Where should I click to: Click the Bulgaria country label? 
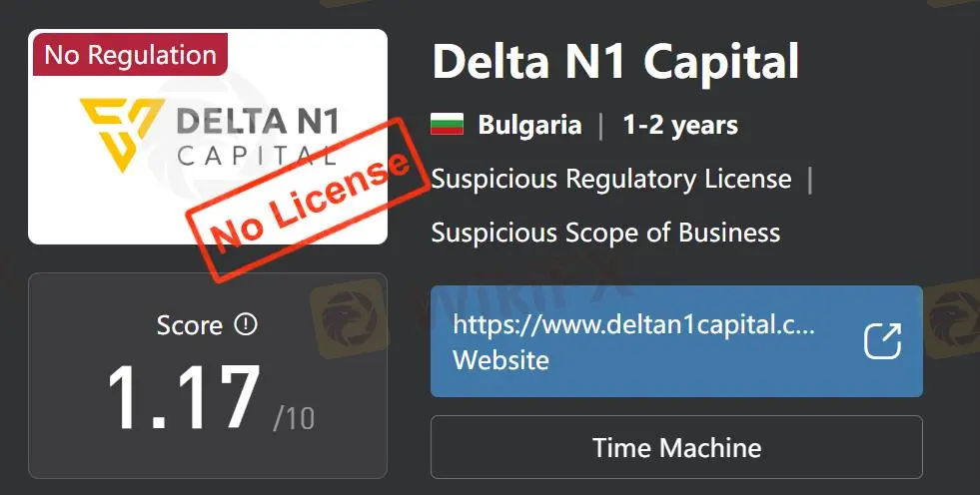[529, 125]
